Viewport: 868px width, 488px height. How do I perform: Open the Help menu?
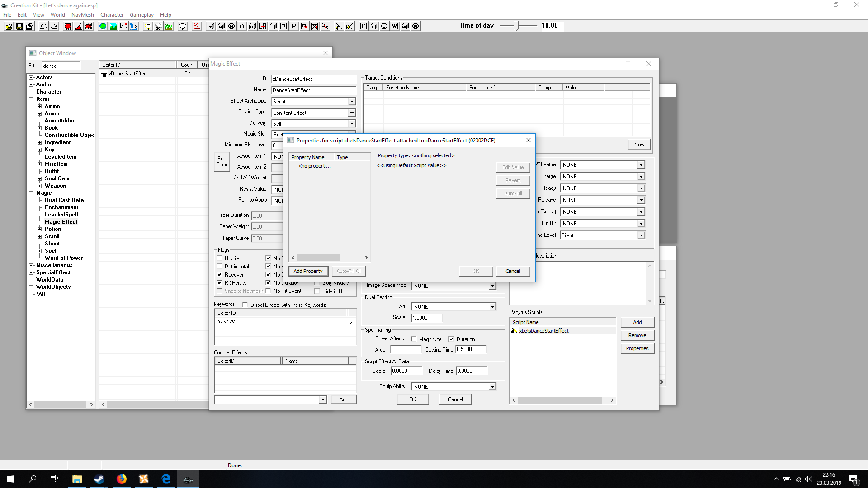pos(166,15)
